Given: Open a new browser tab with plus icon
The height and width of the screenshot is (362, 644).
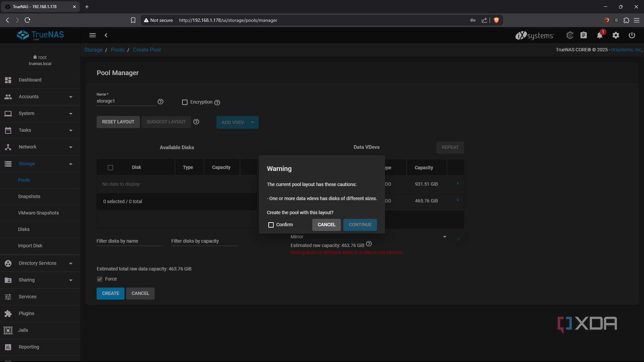Looking at the screenshot, I should [x=87, y=7].
